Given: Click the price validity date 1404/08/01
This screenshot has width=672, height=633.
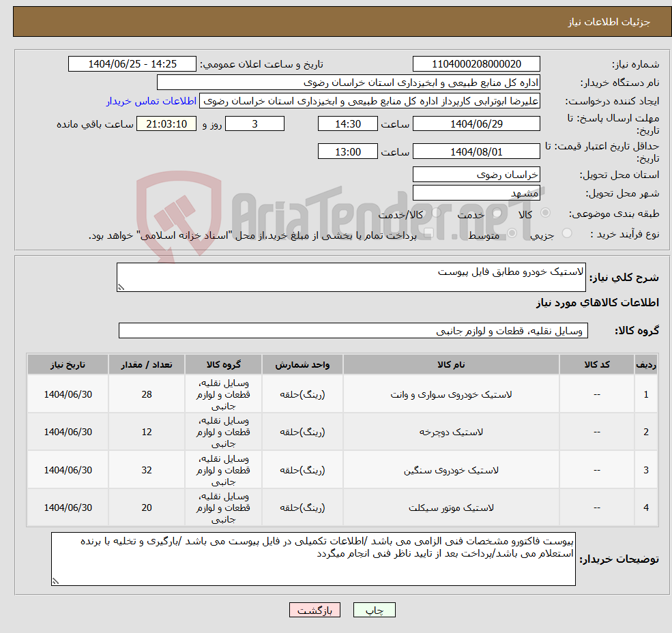Looking at the screenshot, I should pos(476,151).
